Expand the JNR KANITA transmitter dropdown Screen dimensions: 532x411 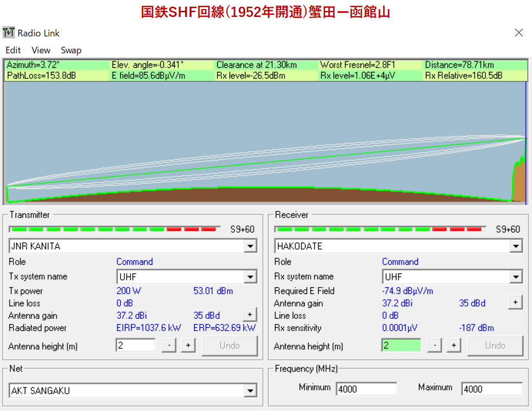(x=250, y=246)
